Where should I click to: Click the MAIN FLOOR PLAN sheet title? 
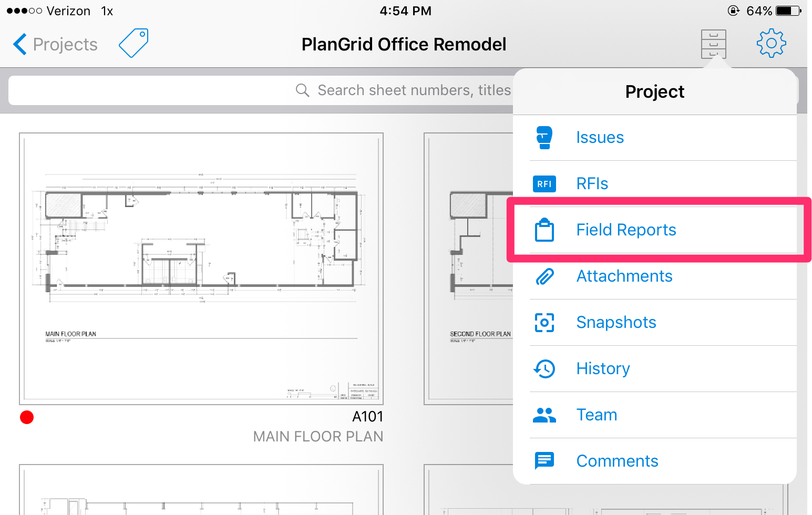coord(318,437)
